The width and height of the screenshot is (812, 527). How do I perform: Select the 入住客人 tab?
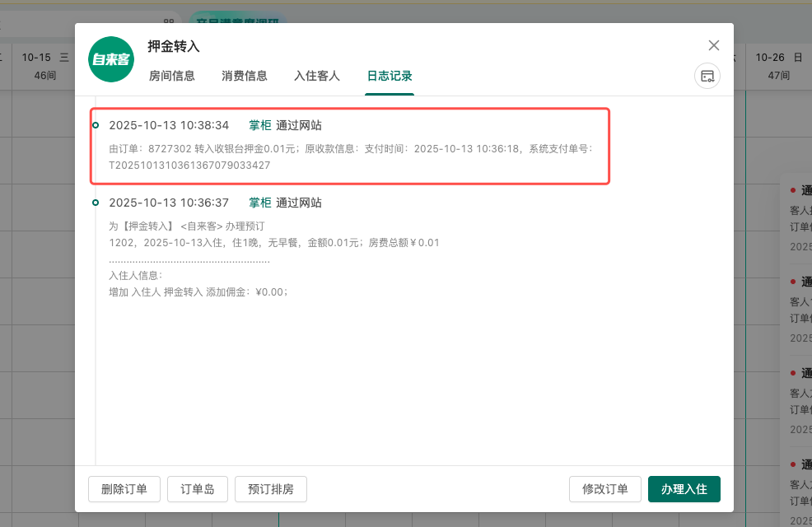[x=317, y=76]
